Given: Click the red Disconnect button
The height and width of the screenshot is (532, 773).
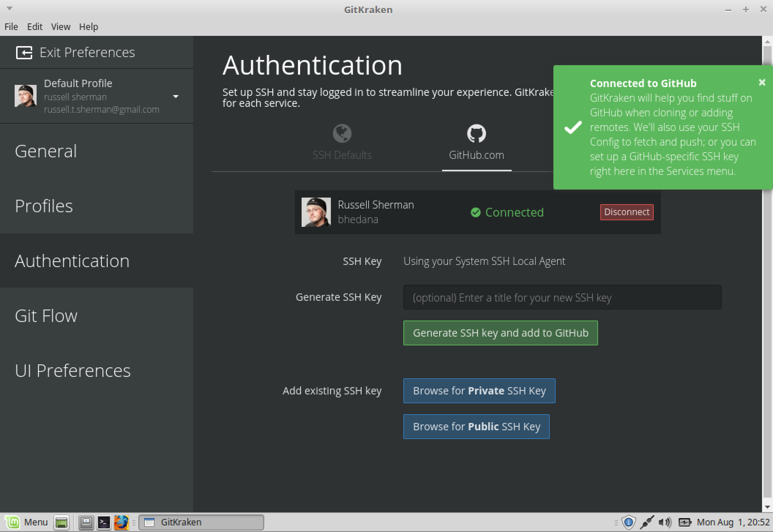Looking at the screenshot, I should pyautogui.click(x=627, y=212).
